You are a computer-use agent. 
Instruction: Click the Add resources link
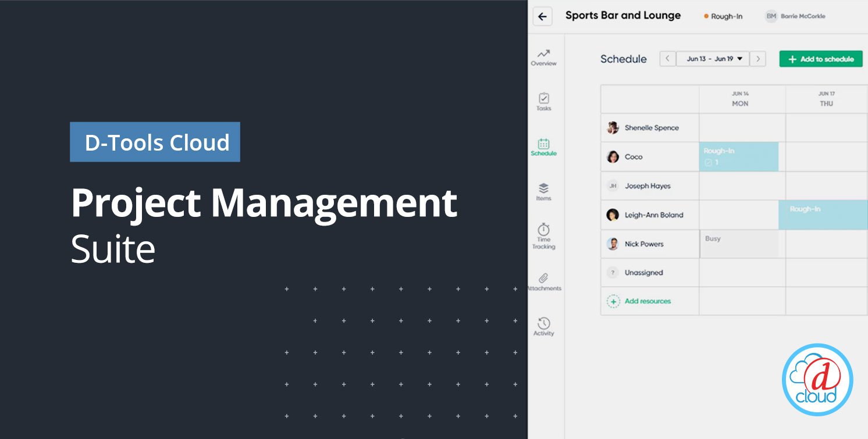point(648,301)
